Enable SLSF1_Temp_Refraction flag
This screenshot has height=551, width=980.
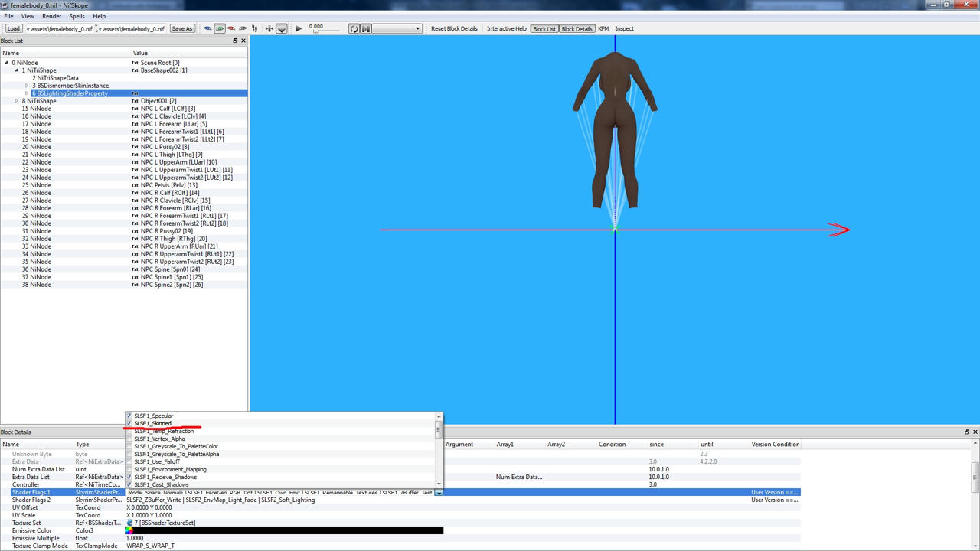(129, 431)
